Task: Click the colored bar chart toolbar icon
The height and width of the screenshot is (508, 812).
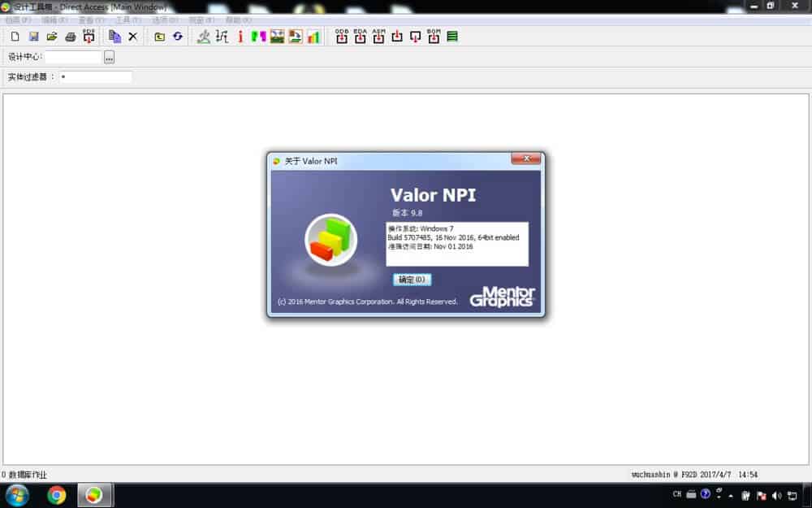Action: [313, 37]
